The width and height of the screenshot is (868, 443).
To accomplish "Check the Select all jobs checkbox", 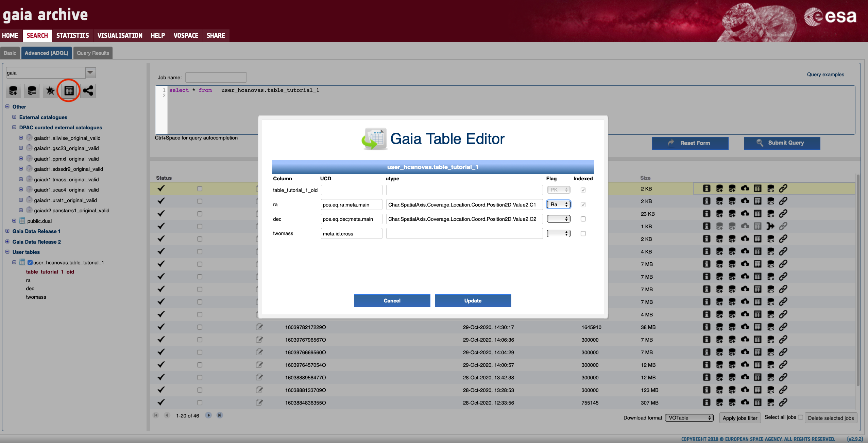I will click(800, 417).
